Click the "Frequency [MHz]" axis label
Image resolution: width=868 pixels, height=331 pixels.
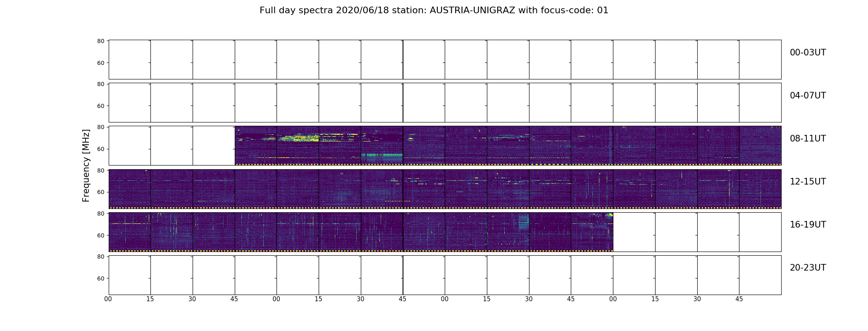(x=86, y=165)
